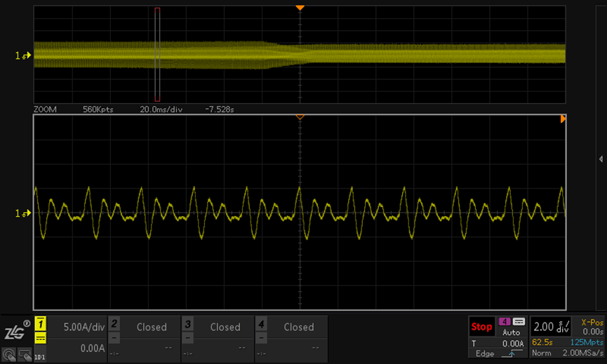Turn on channel 4 with its number badge
Image resolution: width=607 pixels, height=364 pixels.
pyautogui.click(x=262, y=323)
